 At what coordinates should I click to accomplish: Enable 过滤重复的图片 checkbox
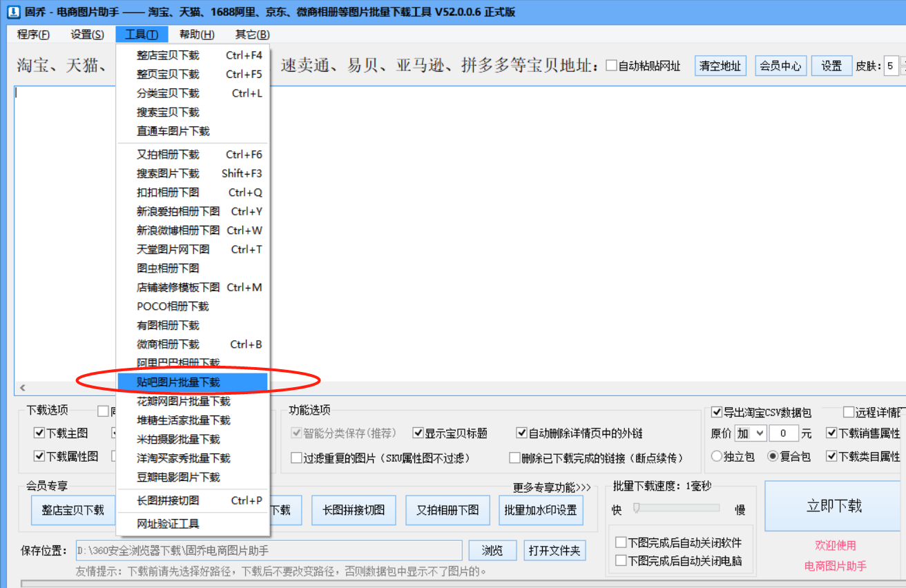pyautogui.click(x=296, y=458)
